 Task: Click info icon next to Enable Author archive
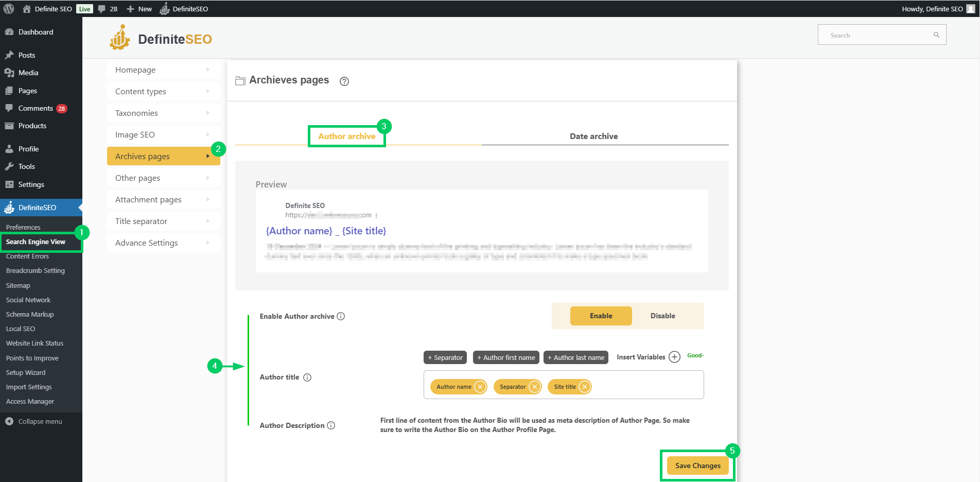(x=341, y=316)
